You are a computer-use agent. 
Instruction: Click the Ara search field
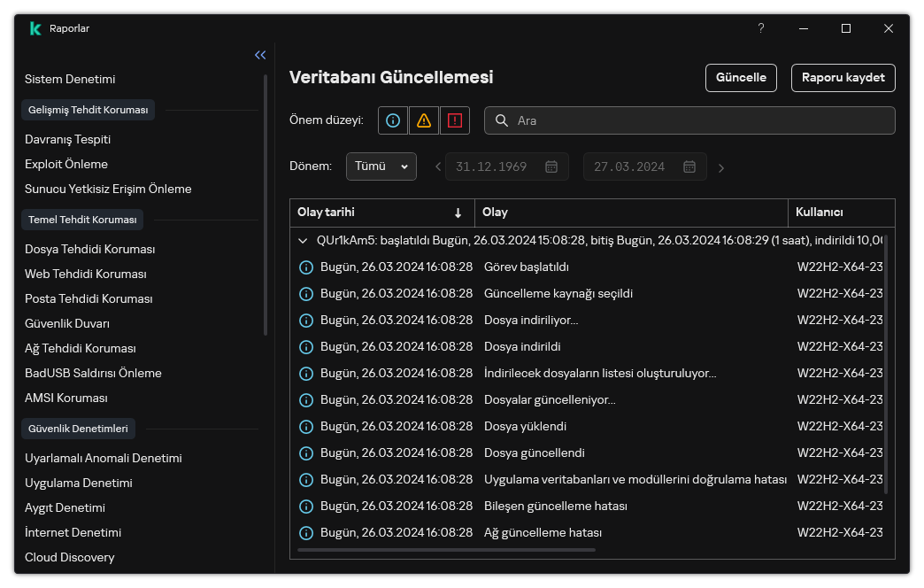pyautogui.click(x=699, y=120)
